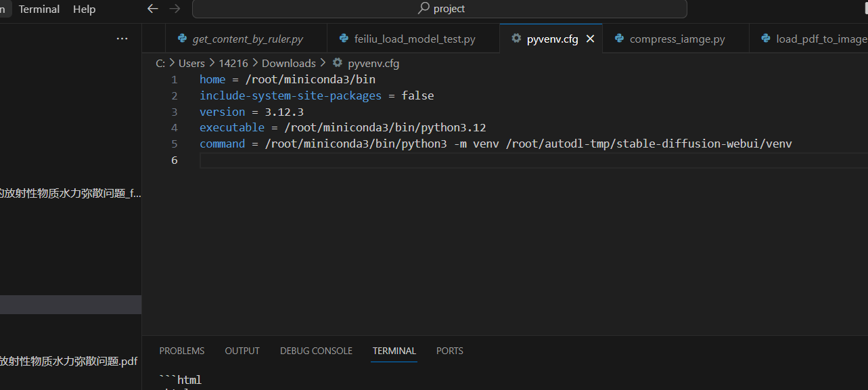This screenshot has height=390, width=868.
Task: Click 'include-system-site-packages' key text
Action: click(x=290, y=95)
